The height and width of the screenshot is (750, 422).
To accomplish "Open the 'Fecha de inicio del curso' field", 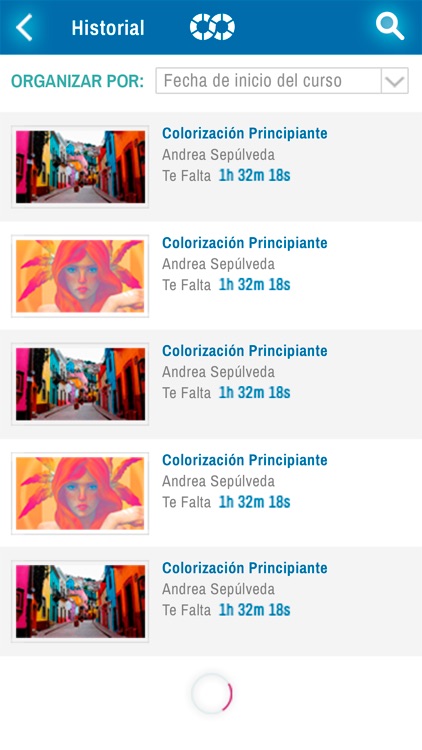I will 282,80.
